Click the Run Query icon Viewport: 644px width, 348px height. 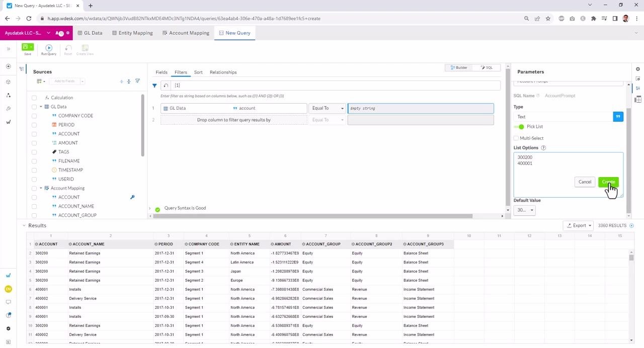tap(49, 48)
